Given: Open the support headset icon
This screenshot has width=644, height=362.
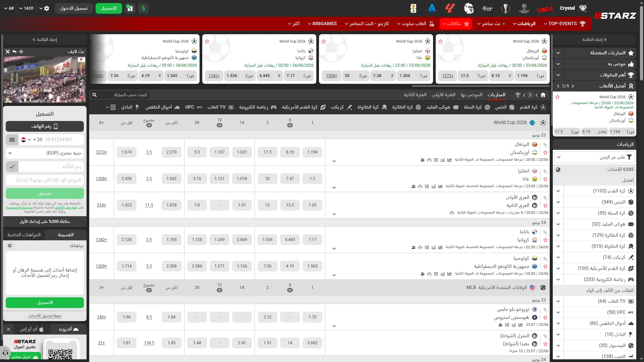Looking at the screenshot, I should pyautogui.click(x=5, y=353).
